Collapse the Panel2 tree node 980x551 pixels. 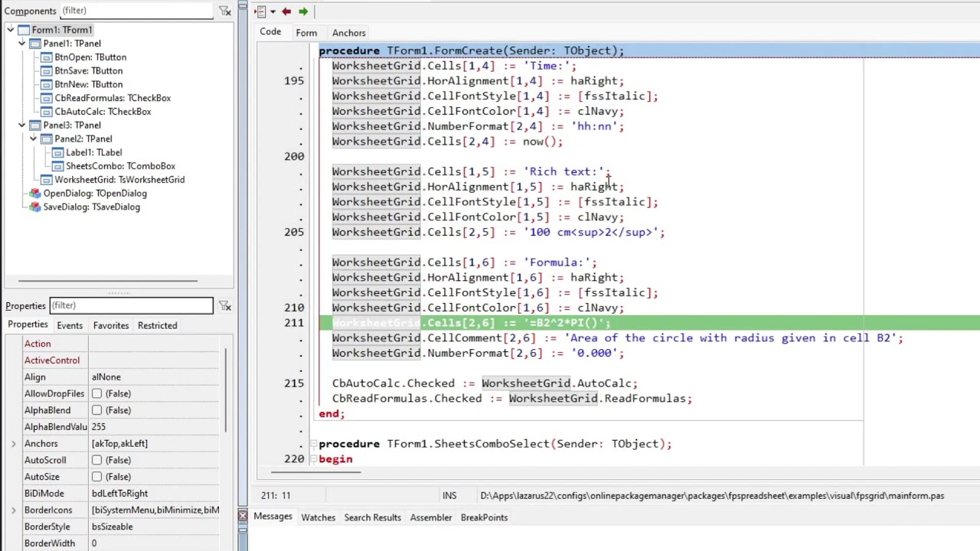click(x=34, y=139)
